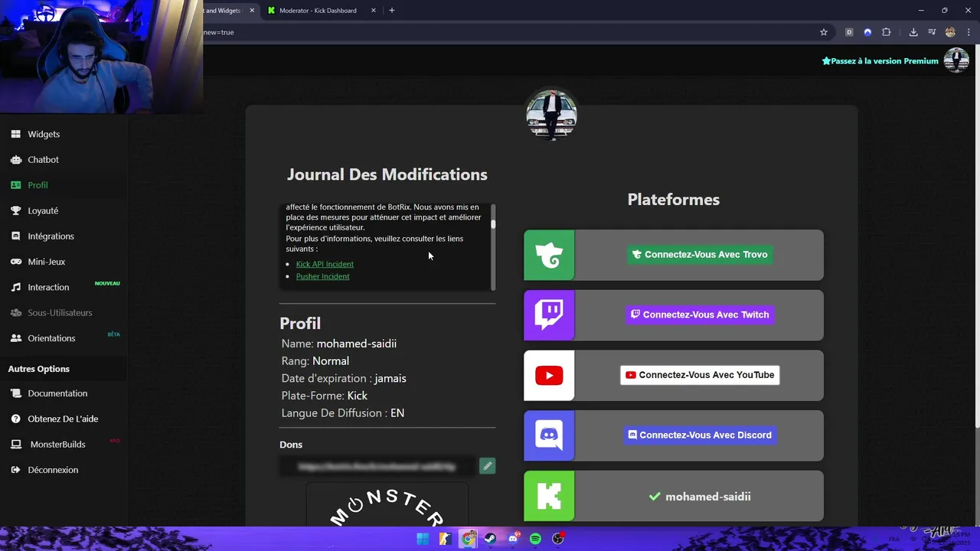Edit donation link with pencil button

click(x=487, y=466)
